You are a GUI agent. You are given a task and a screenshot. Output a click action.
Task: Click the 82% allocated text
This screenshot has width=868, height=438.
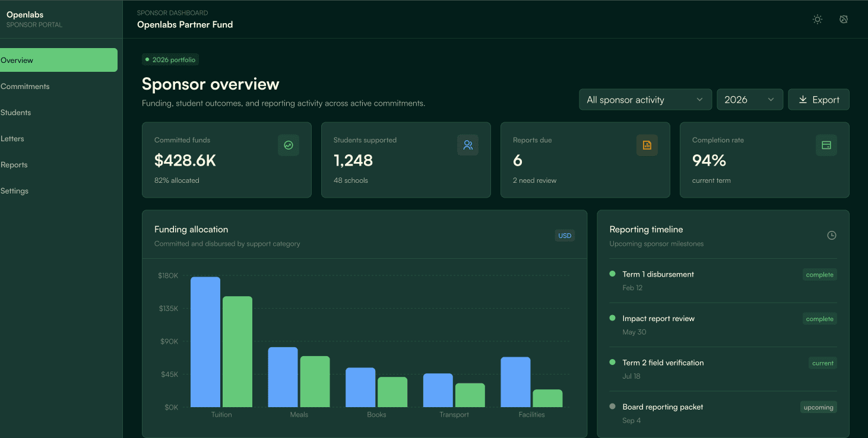coord(177,180)
